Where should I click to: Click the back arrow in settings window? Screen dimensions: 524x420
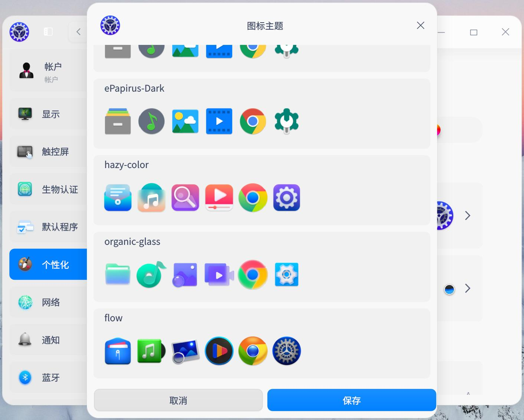[x=78, y=32]
